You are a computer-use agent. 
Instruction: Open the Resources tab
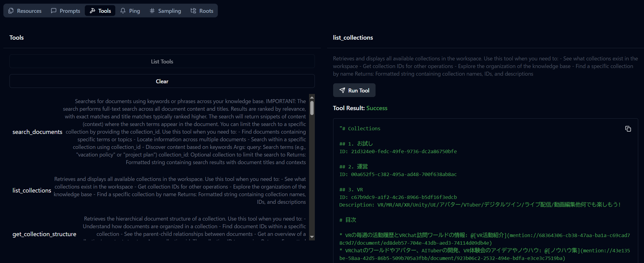[x=25, y=11]
